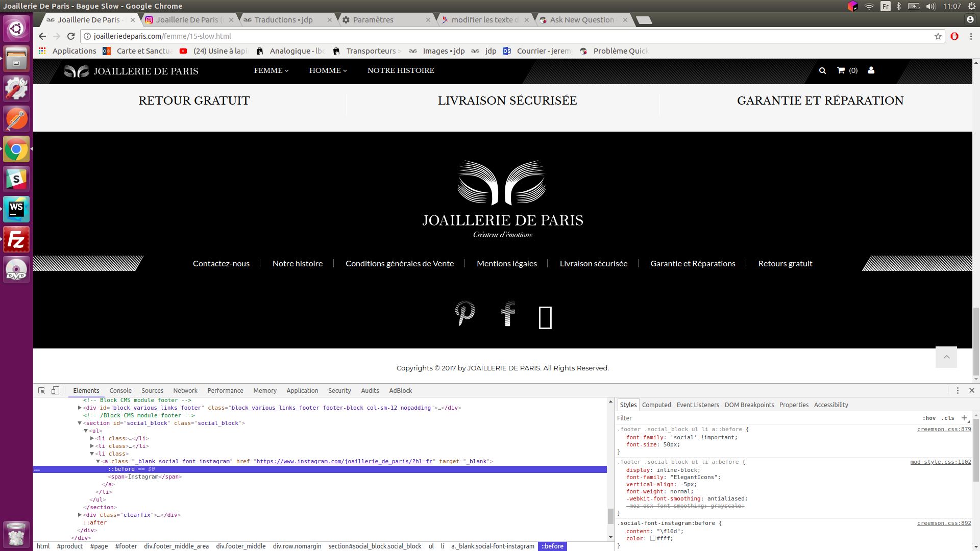Image resolution: width=980 pixels, height=551 pixels.
Task: Reload the page with refresh icon
Action: pyautogui.click(x=71, y=36)
